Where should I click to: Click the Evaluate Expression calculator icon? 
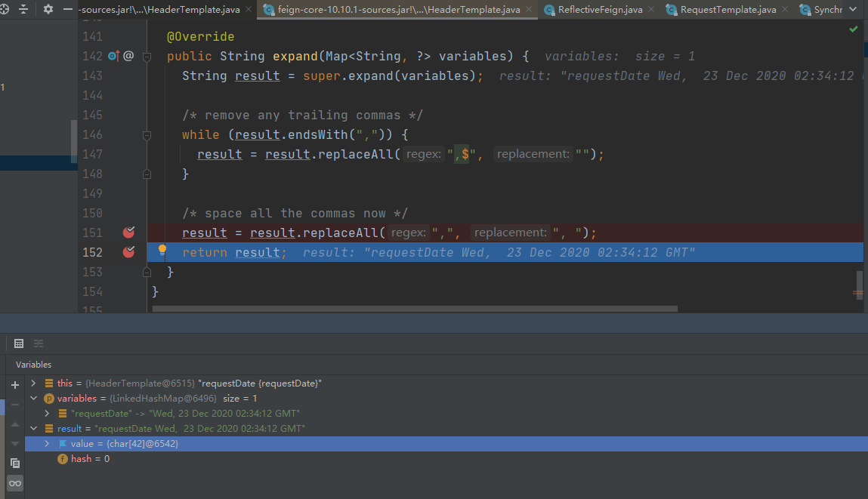point(19,343)
